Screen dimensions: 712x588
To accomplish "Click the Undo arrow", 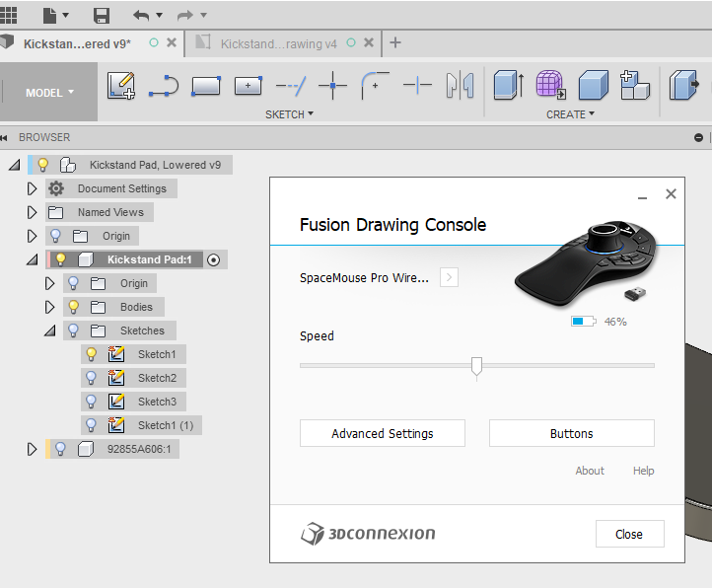I will click(x=141, y=16).
